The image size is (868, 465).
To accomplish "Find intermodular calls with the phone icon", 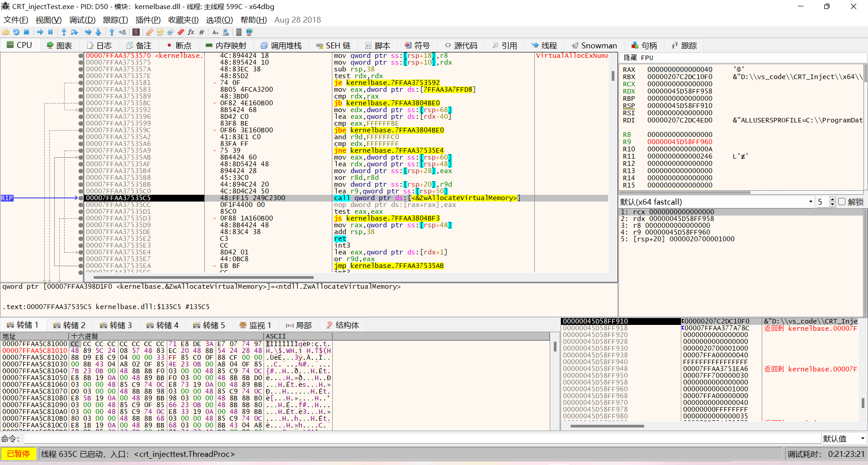I will [226, 32].
